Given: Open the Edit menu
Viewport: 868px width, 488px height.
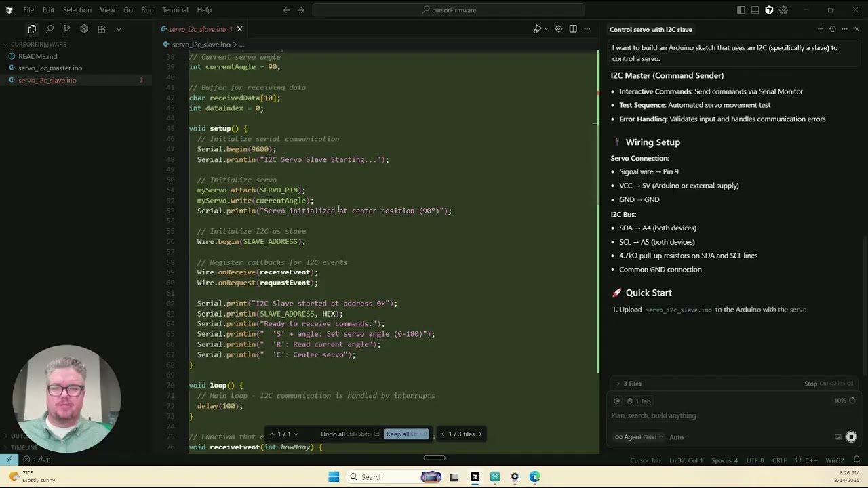Looking at the screenshot, I should (x=48, y=10).
